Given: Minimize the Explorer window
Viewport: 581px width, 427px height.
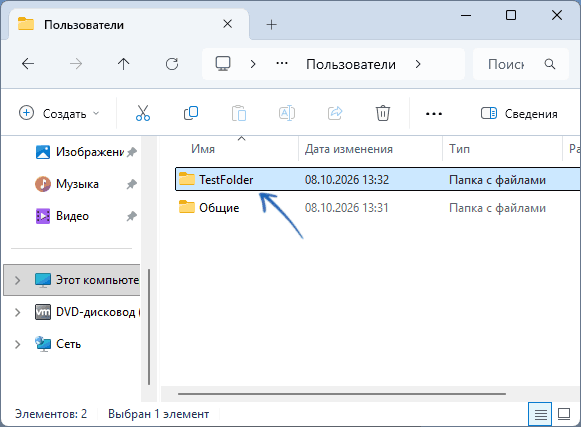Looking at the screenshot, I should tap(465, 16).
